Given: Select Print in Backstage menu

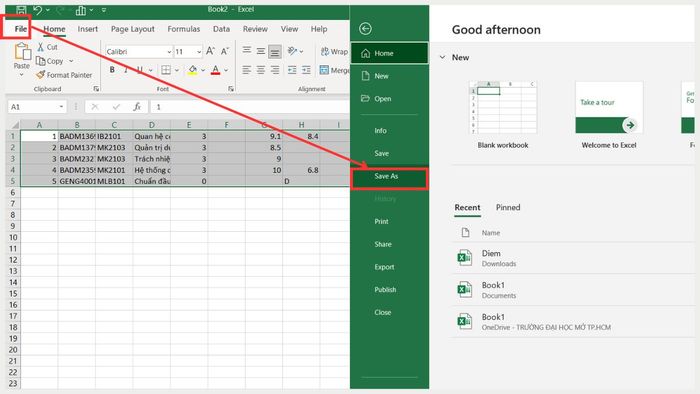Looking at the screenshot, I should click(x=389, y=221).
